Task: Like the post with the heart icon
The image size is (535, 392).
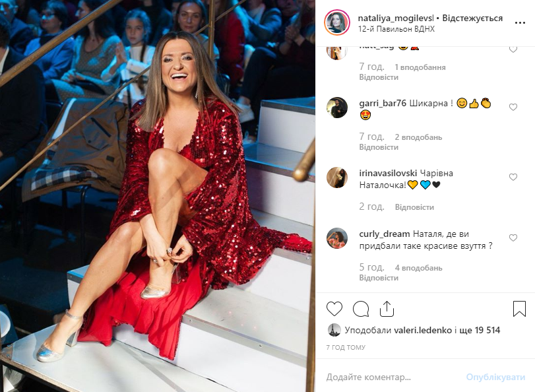Action: coord(334,309)
